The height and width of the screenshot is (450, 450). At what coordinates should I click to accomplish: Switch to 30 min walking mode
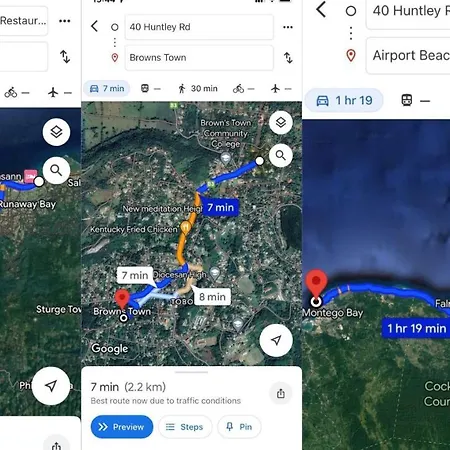(x=198, y=88)
